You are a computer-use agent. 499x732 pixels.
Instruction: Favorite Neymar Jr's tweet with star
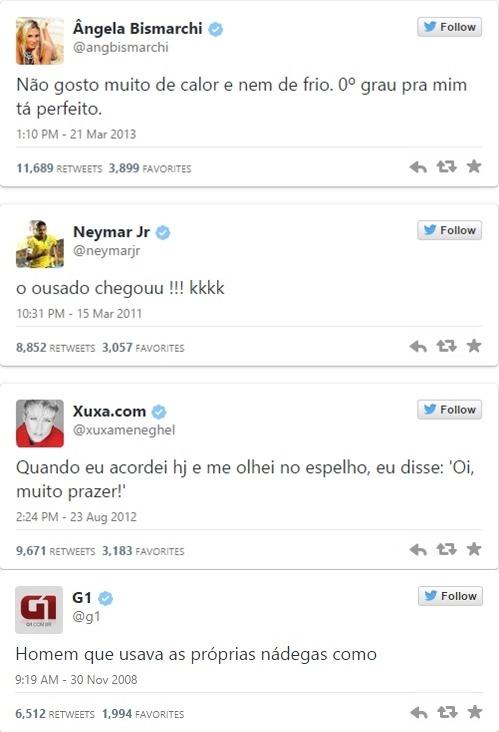click(x=474, y=345)
